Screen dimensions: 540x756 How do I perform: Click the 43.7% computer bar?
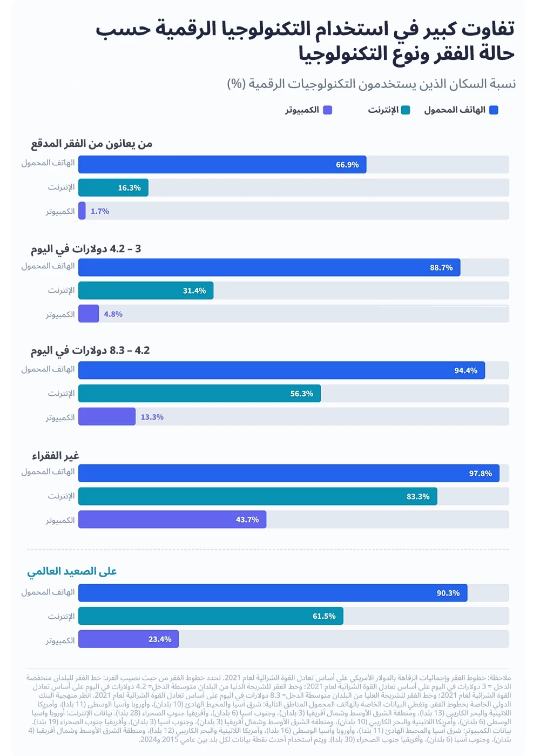coord(172,519)
